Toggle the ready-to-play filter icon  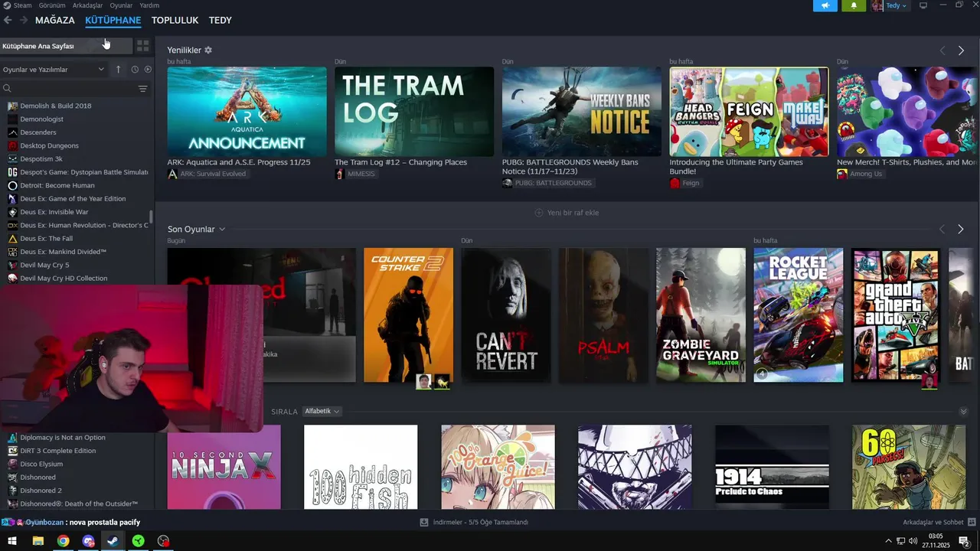[148, 69]
